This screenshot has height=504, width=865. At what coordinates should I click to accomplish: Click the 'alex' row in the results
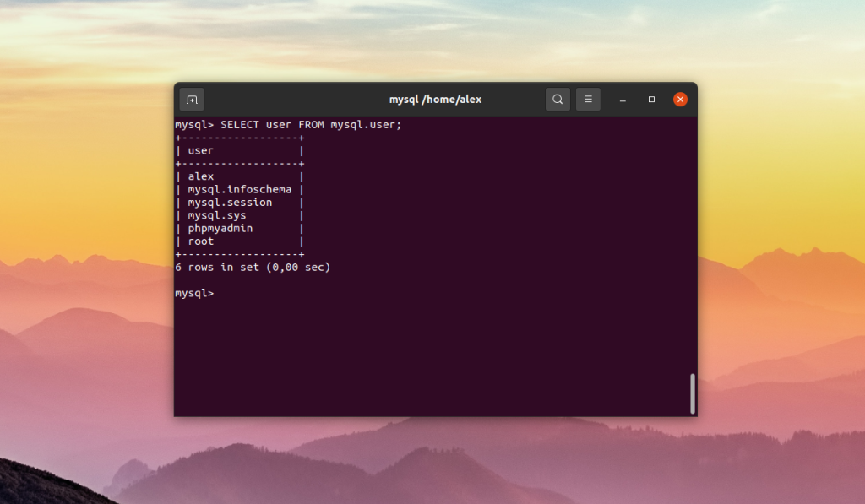(x=239, y=176)
